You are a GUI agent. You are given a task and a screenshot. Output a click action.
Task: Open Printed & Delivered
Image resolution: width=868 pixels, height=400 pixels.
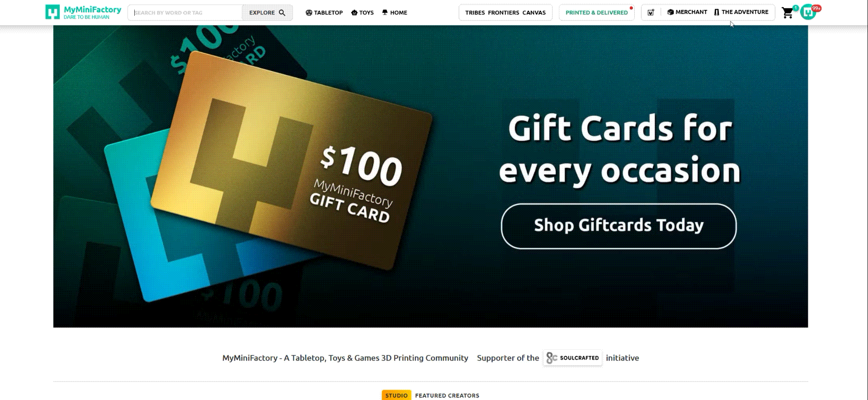tap(597, 13)
